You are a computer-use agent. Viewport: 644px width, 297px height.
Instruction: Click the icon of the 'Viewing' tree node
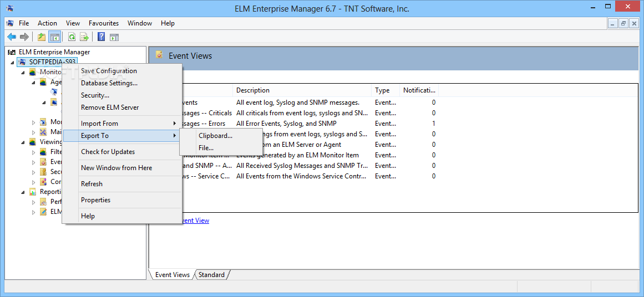[x=33, y=142]
